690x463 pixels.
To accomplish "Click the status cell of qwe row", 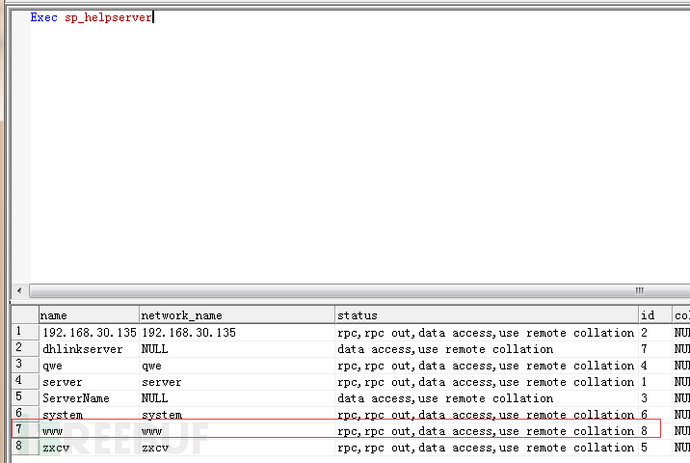I will tap(487, 365).
